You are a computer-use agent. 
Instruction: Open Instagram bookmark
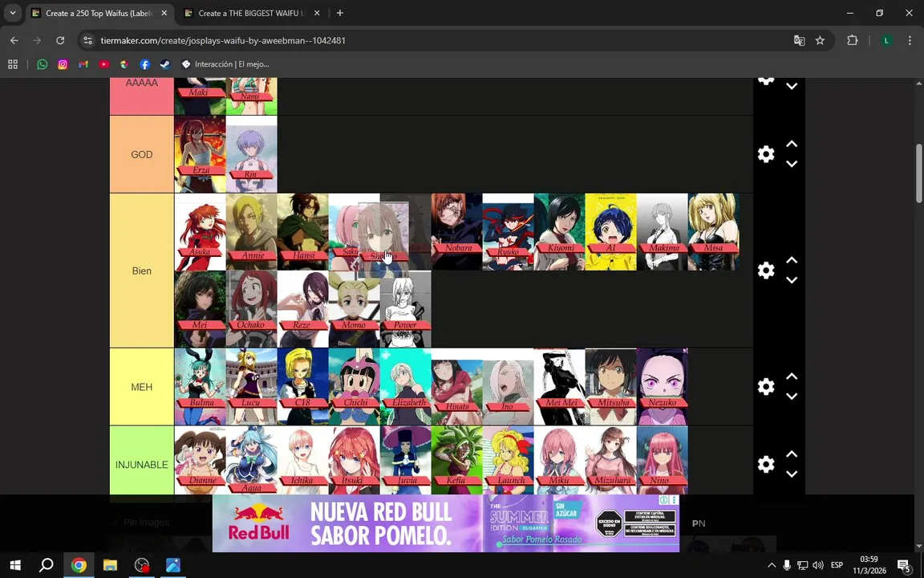[63, 64]
